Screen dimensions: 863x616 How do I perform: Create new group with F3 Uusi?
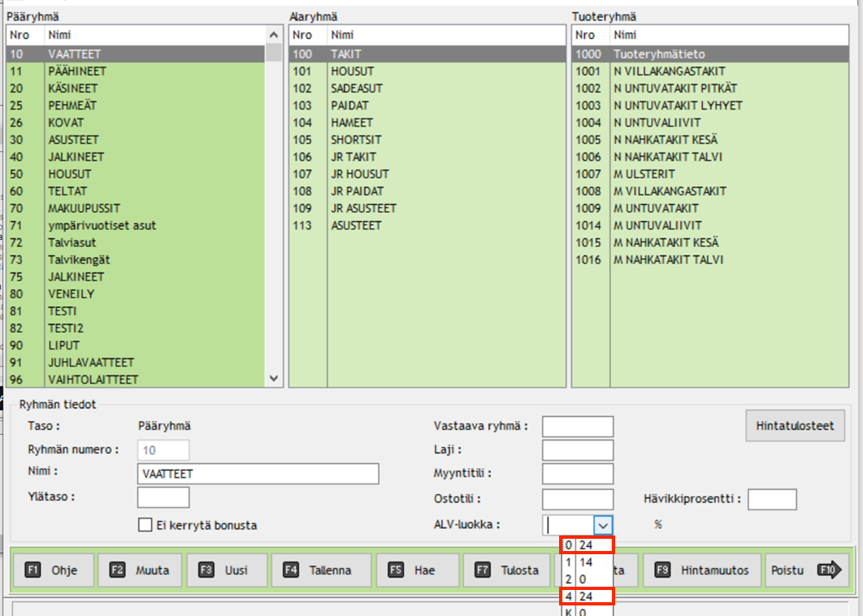(227, 570)
